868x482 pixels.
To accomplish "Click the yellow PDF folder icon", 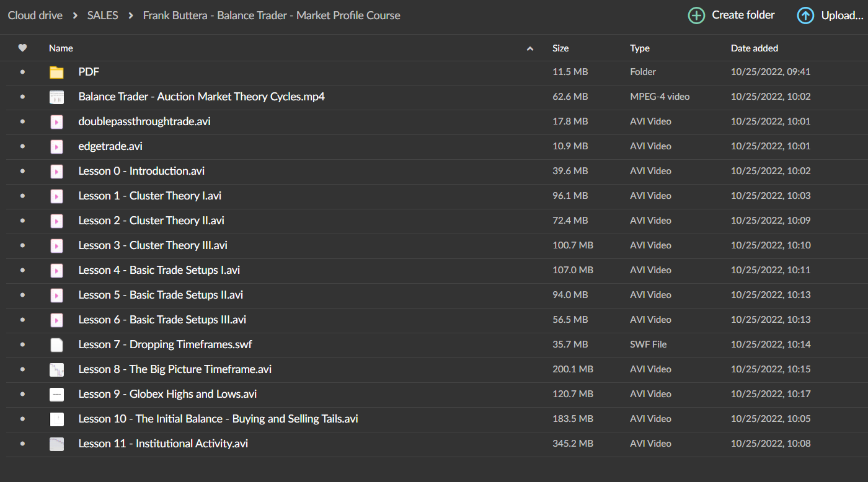I will [x=56, y=72].
